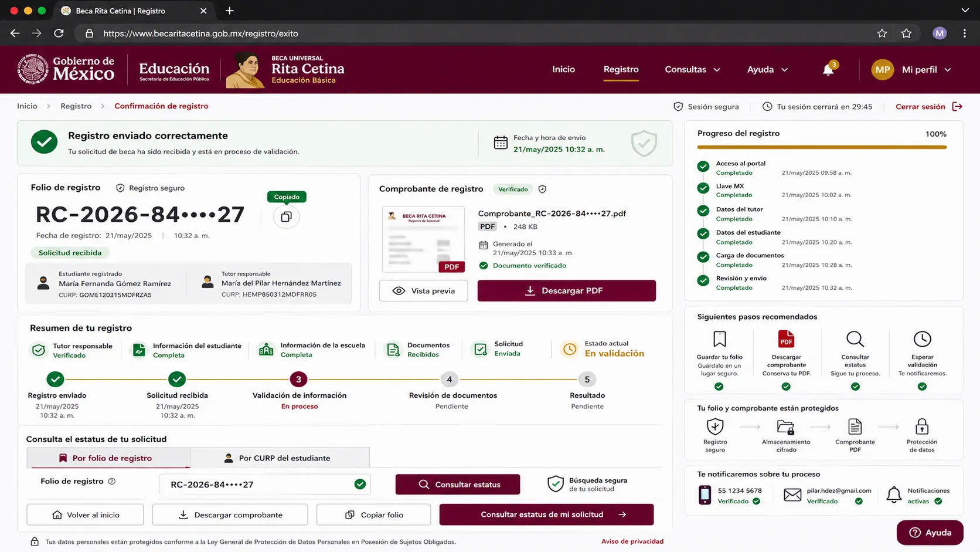Image resolution: width=980 pixels, height=552 pixels.
Task: Click the Folio de registro input field
Action: (264, 485)
